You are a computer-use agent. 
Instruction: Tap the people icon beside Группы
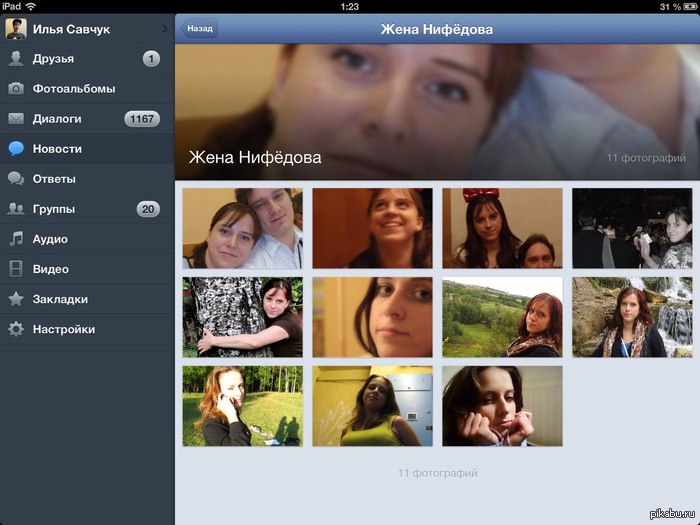pos(16,209)
